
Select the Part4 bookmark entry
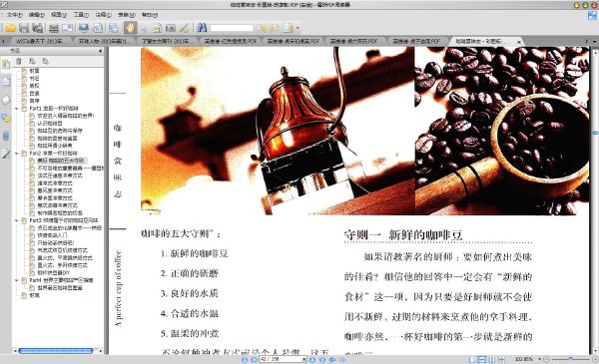click(x=61, y=280)
